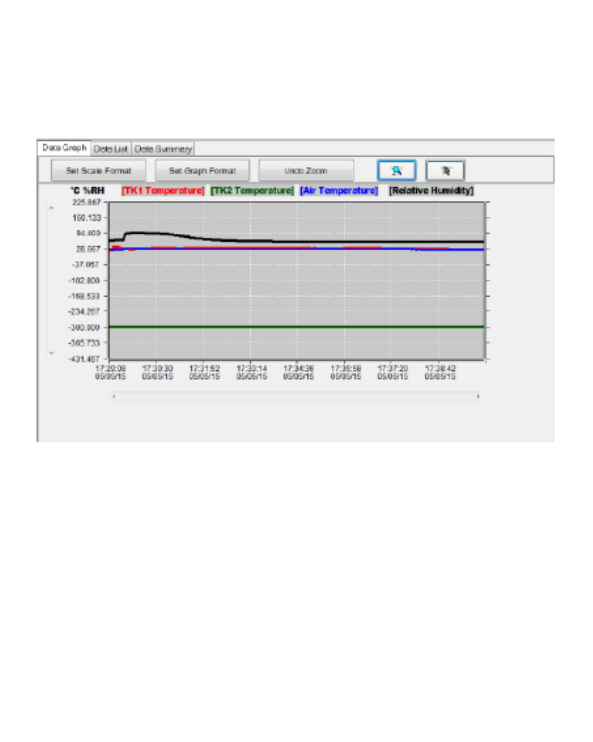Click the Undo Zoom button
Viewport: 593px width, 742px height.
click(306, 170)
